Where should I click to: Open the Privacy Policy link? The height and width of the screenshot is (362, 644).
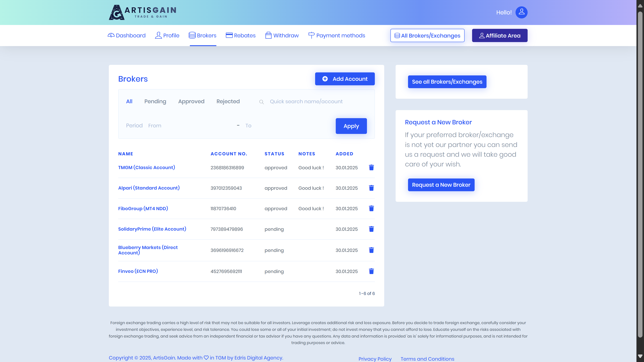tap(375, 359)
